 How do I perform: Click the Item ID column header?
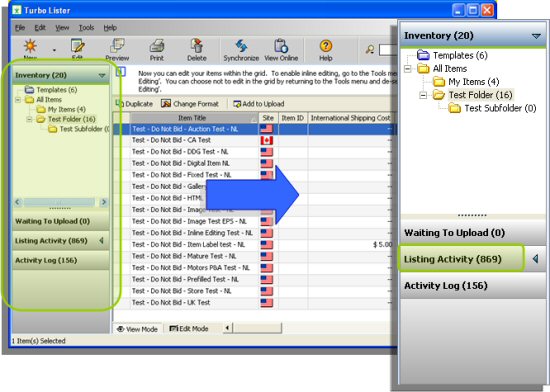coord(293,118)
